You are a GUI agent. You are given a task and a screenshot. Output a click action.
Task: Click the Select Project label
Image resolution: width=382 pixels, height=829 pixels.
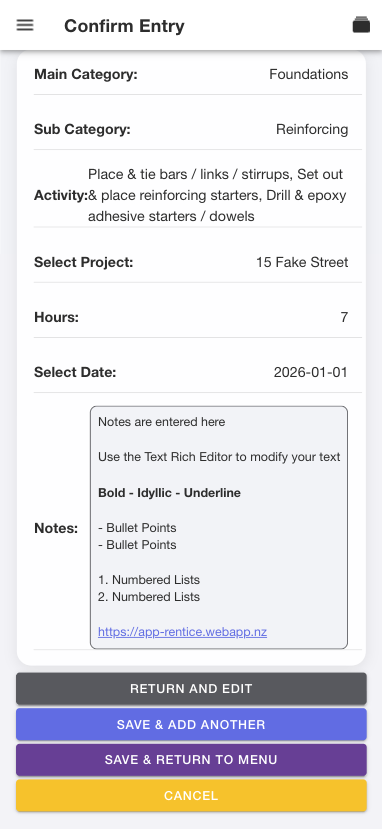83,263
